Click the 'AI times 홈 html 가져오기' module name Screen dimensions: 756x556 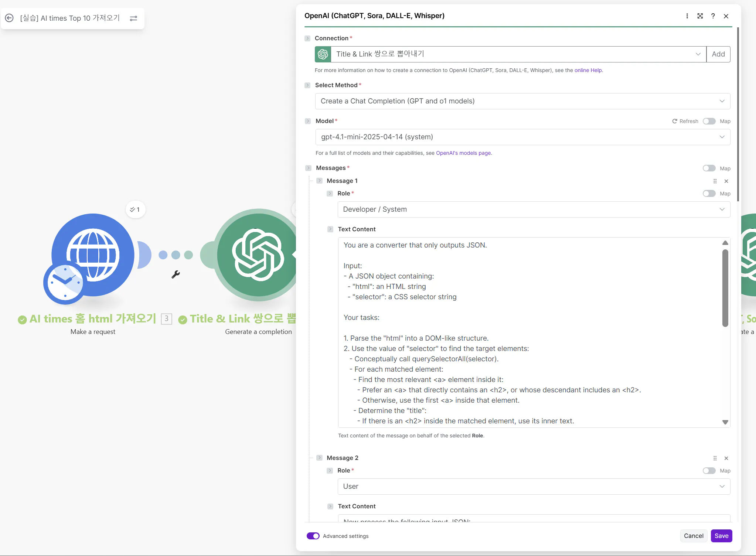(93, 319)
